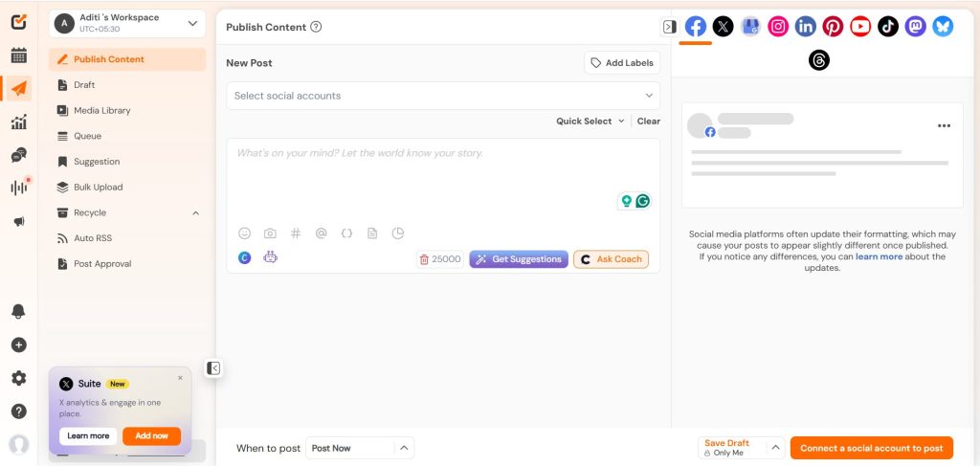Select the Google Business preview icon
980x466 pixels.
pyautogui.click(x=750, y=26)
